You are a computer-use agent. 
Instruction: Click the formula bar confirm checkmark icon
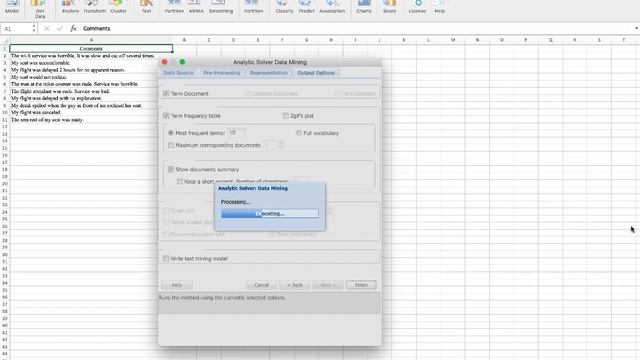60,28
